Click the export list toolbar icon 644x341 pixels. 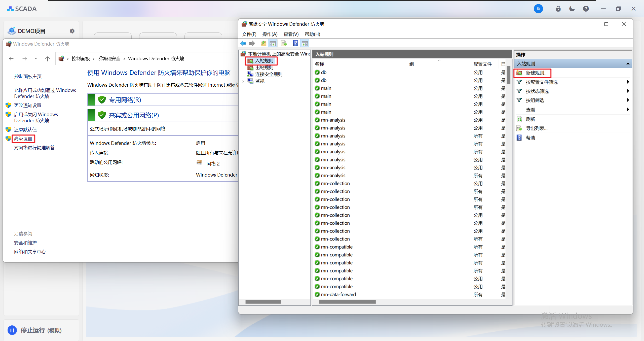tap(284, 43)
